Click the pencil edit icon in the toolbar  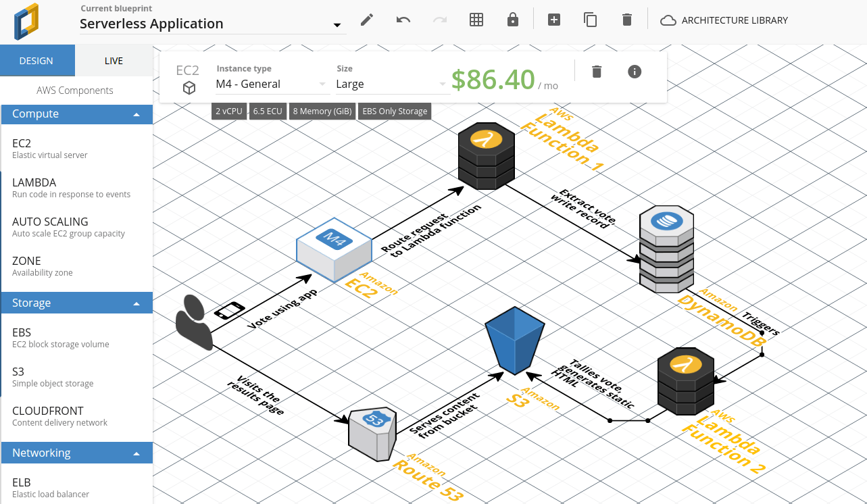click(366, 19)
